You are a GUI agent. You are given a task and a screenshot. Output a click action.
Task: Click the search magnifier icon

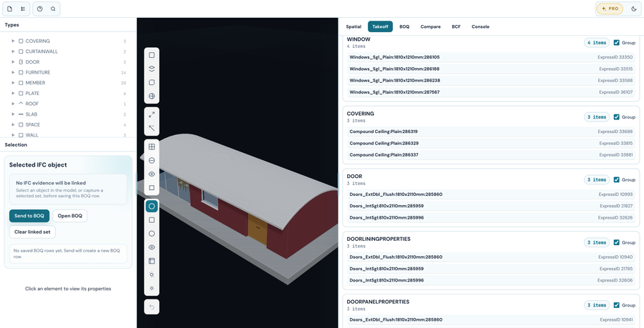[53, 9]
